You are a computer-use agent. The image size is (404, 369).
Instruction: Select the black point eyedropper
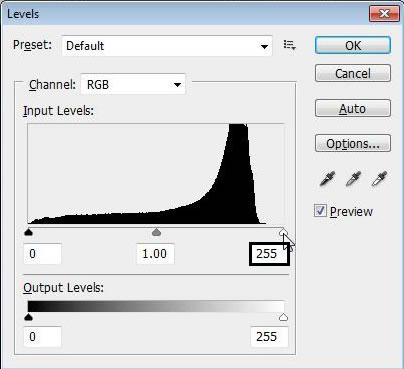[327, 179]
